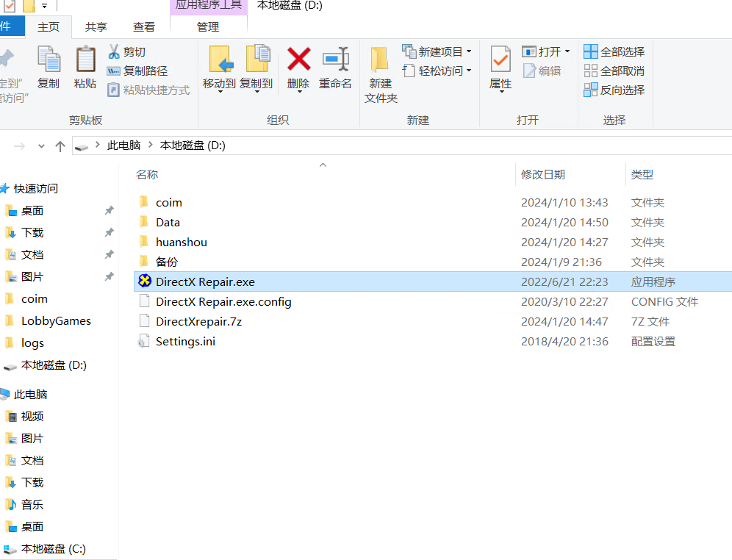This screenshot has width=732, height=560.
Task: Expand the chevron before 此电脑 in address bar
Action: 98,145
